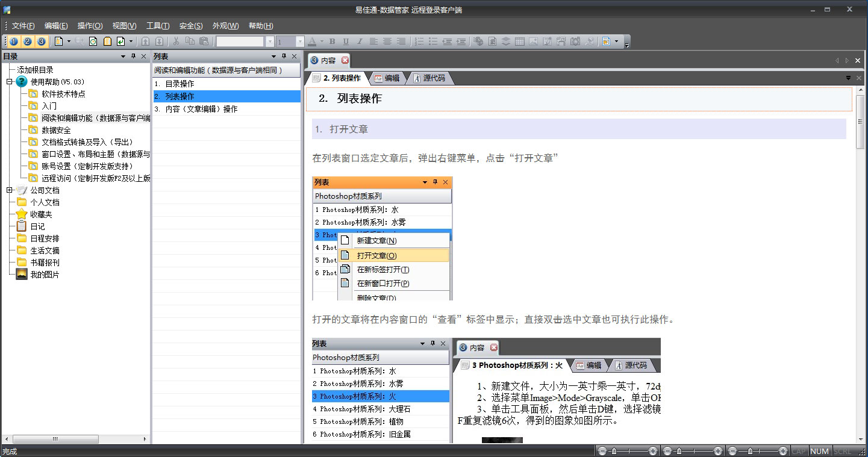Collapse the 使用帮助 tree node

(10, 82)
